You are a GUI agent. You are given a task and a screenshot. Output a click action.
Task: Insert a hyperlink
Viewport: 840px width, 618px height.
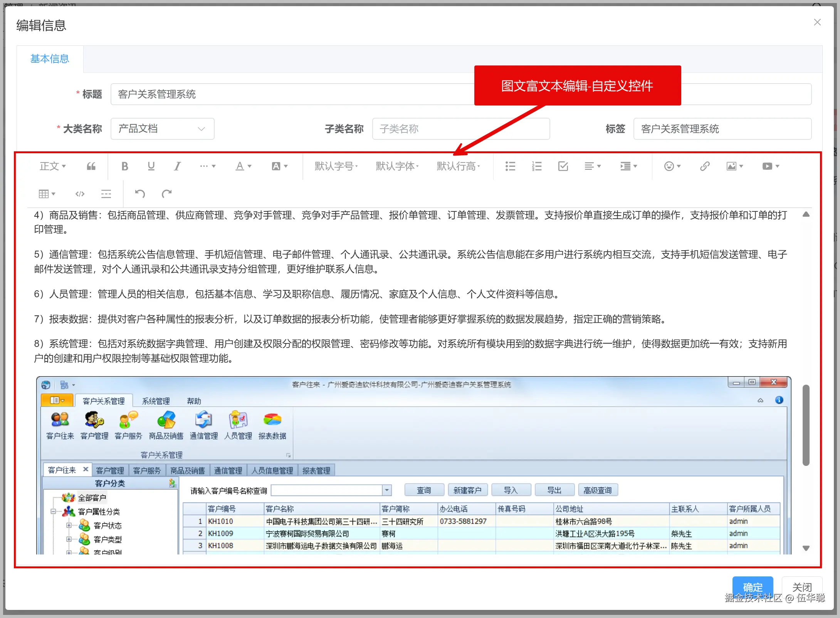tap(704, 166)
